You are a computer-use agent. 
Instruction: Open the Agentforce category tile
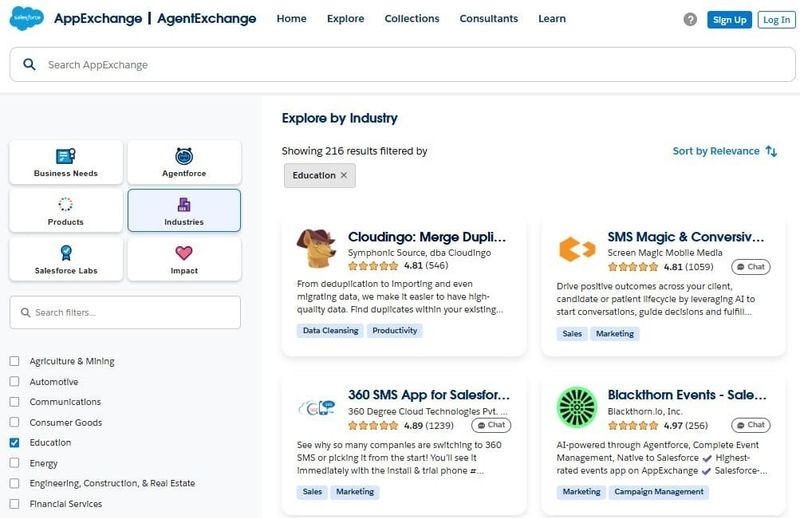184,162
